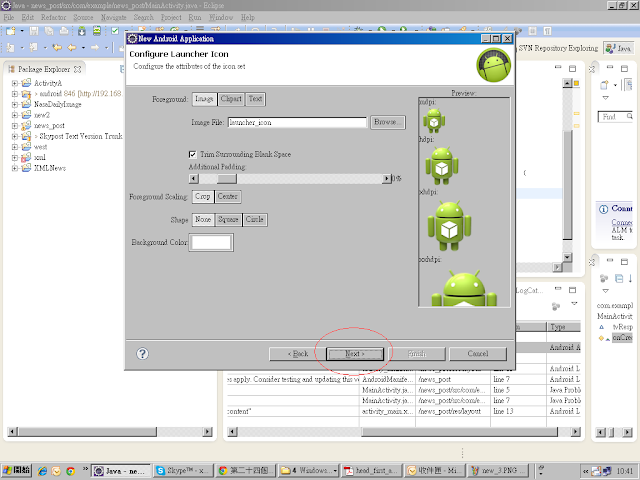
Task: Set Shape to None
Action: 203,220
